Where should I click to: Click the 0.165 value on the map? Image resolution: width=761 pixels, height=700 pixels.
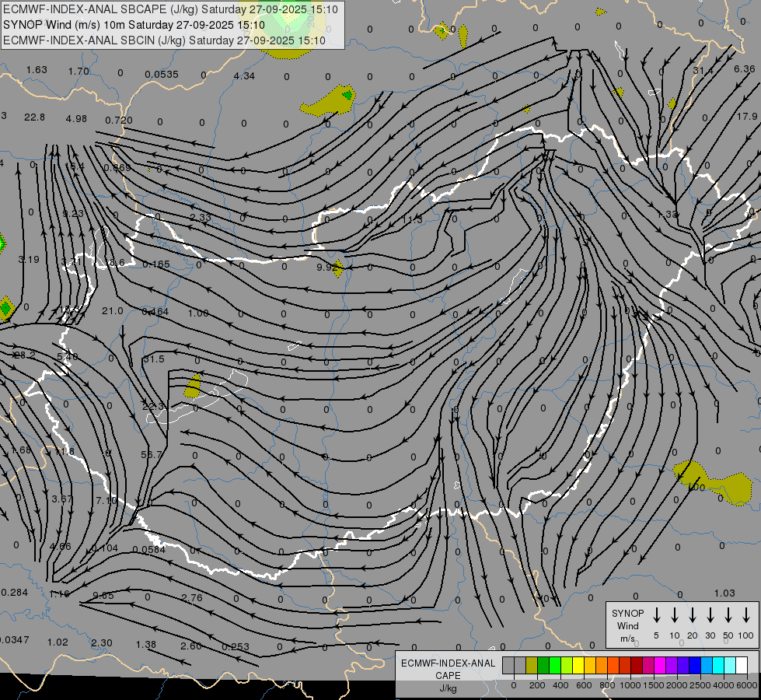[156, 264]
